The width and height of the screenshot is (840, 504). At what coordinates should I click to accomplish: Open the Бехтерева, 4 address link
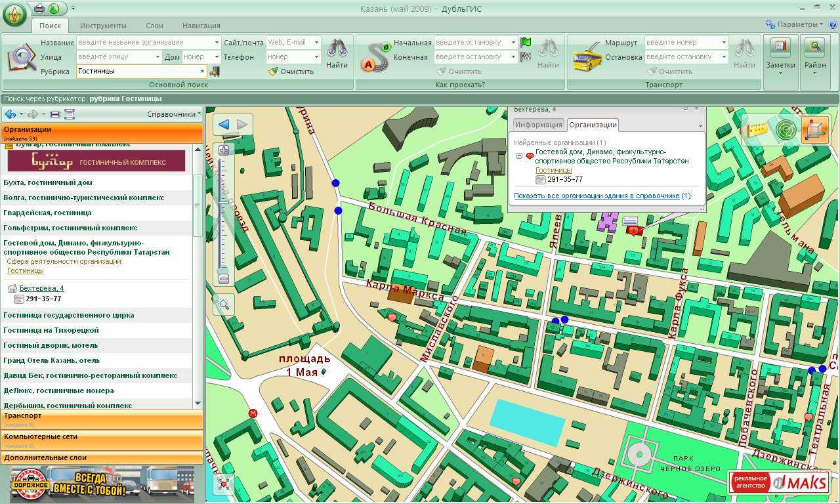point(42,288)
